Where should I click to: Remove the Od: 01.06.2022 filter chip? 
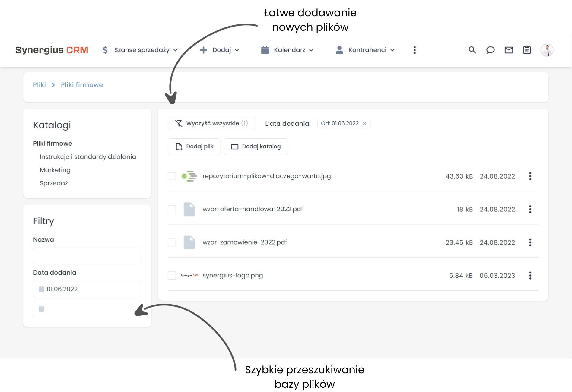(365, 123)
